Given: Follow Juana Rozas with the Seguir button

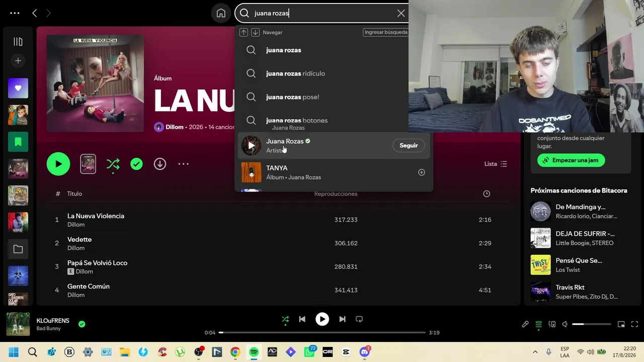Looking at the screenshot, I should pos(409,145).
